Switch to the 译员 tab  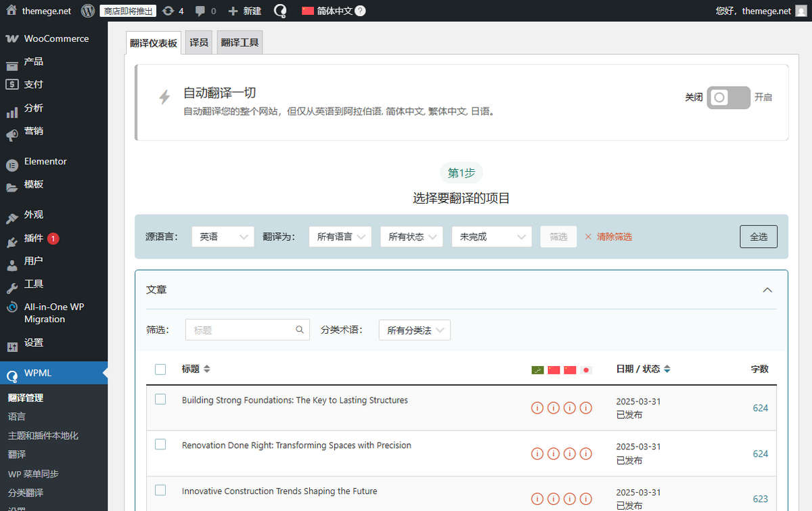pos(199,42)
